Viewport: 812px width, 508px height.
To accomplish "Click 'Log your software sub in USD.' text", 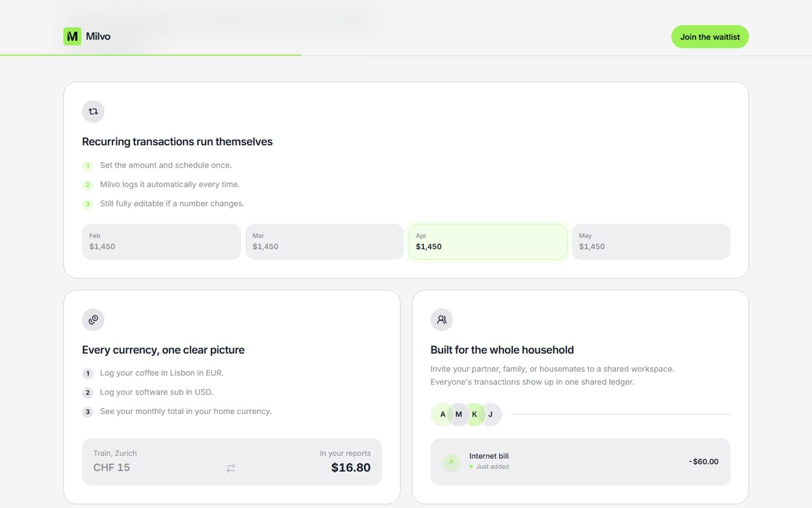I will point(156,392).
